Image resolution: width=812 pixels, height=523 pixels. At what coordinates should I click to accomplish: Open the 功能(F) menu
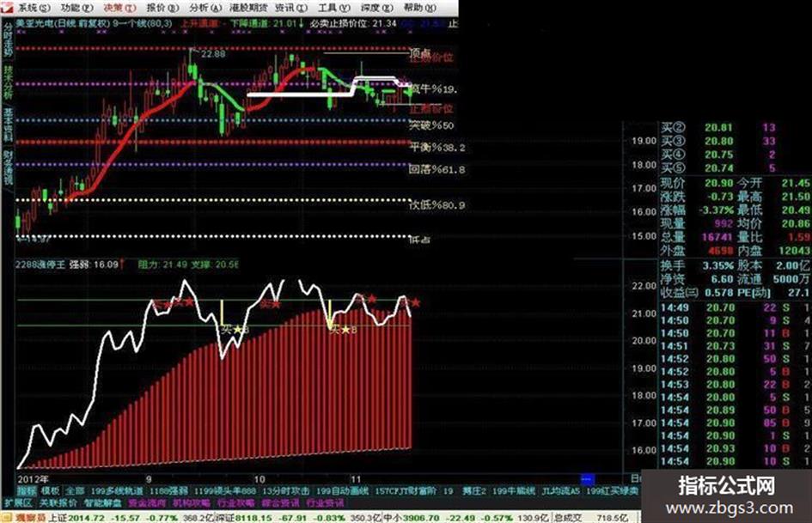76,7
